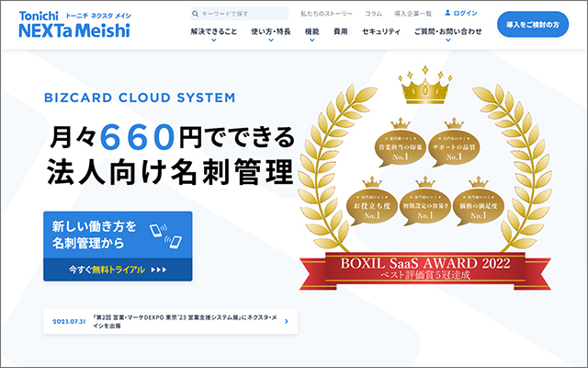Click the Tonichi NEXTa Meishi logo
This screenshot has width=588, height=368.
(74, 25)
